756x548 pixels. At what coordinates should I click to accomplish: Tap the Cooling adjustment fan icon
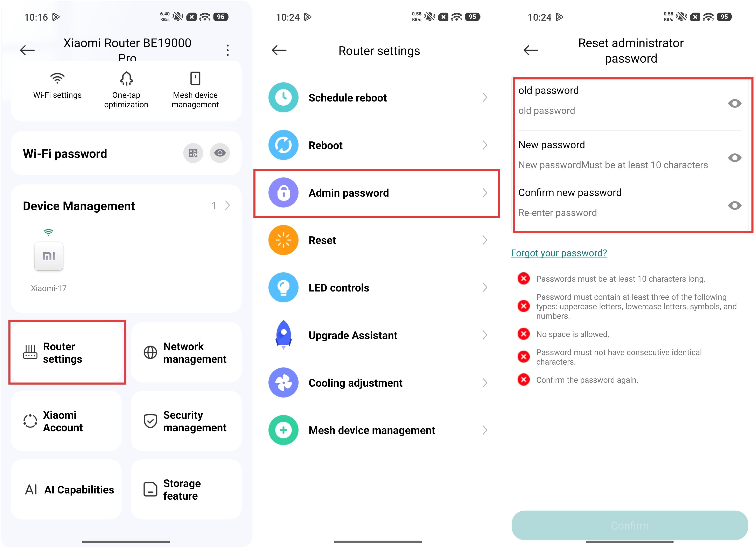(283, 382)
